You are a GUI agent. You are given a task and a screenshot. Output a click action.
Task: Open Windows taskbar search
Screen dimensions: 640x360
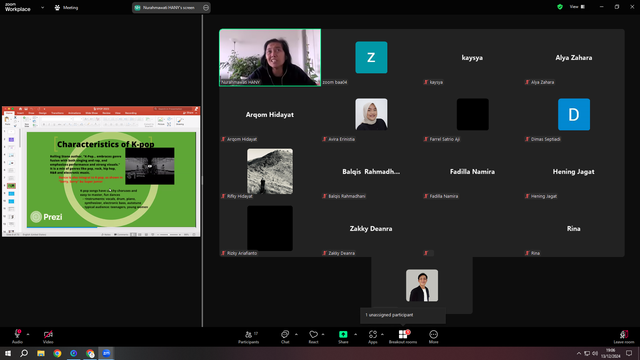(x=24, y=353)
